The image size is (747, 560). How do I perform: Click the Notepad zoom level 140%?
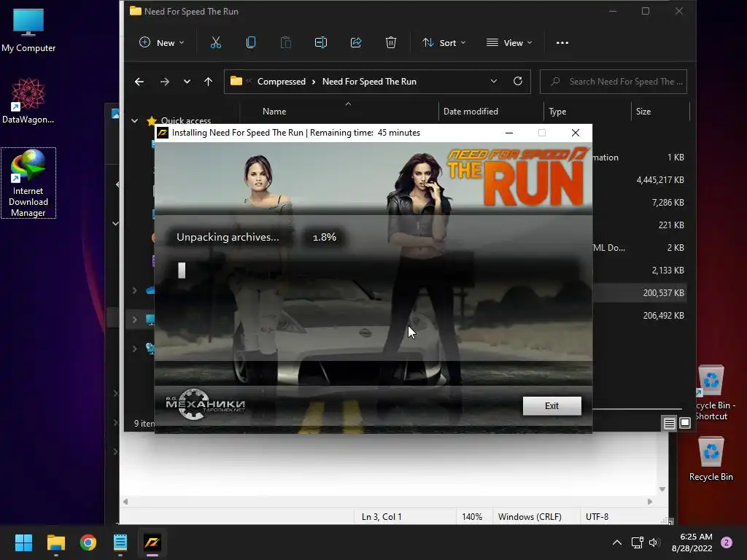(472, 517)
